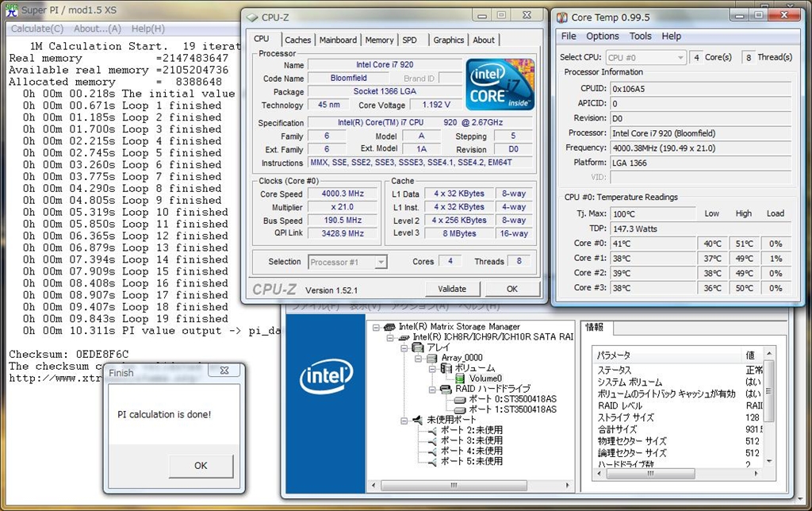Select the ポート 0:ST3500418AS drive icon
Screen dimensions: 812x511
(460, 400)
